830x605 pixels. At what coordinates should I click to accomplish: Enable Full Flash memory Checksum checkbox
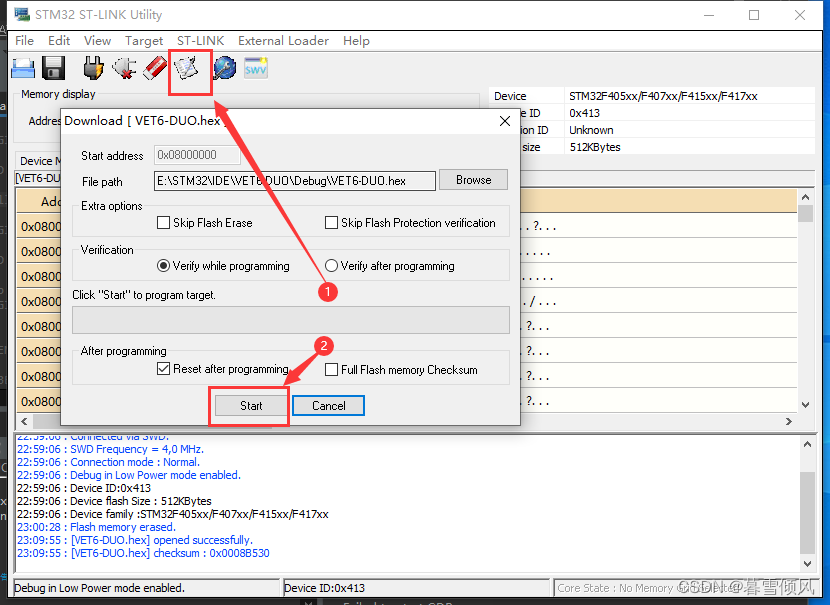click(331, 369)
